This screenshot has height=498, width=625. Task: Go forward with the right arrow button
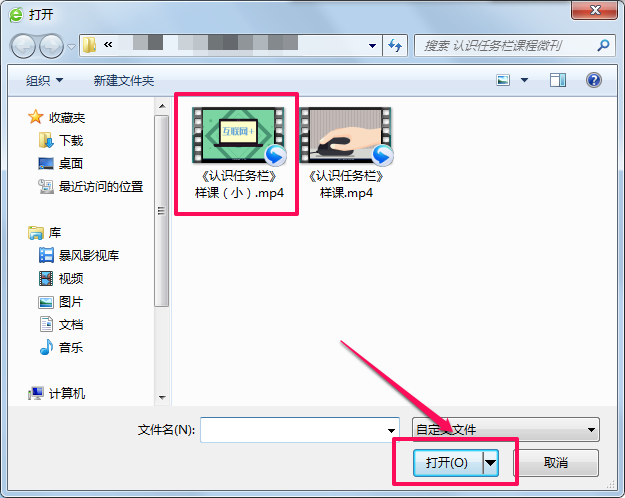[x=51, y=46]
